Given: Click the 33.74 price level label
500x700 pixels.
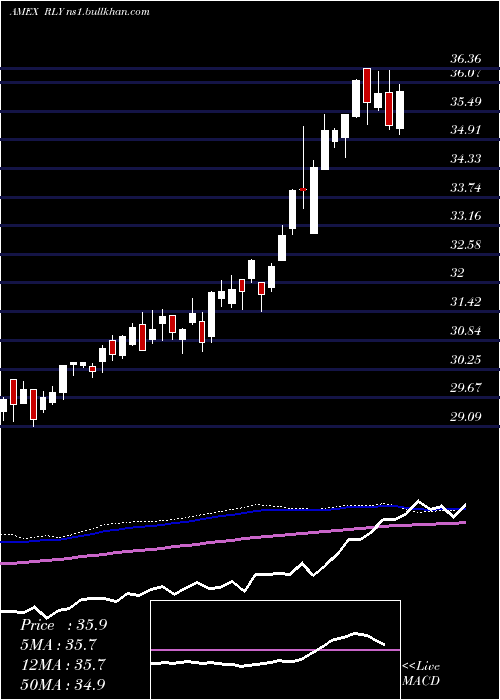Looking at the screenshot, I should pyautogui.click(x=466, y=188).
